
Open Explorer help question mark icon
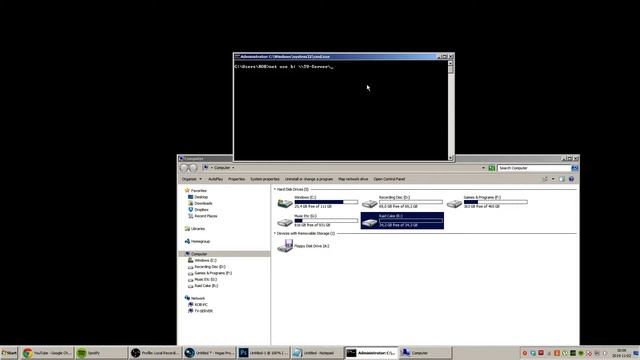click(571, 179)
